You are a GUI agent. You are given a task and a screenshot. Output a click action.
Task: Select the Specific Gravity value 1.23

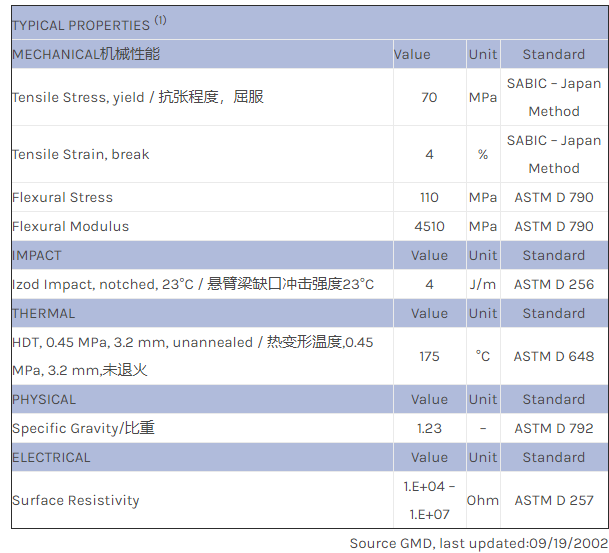coord(429,428)
